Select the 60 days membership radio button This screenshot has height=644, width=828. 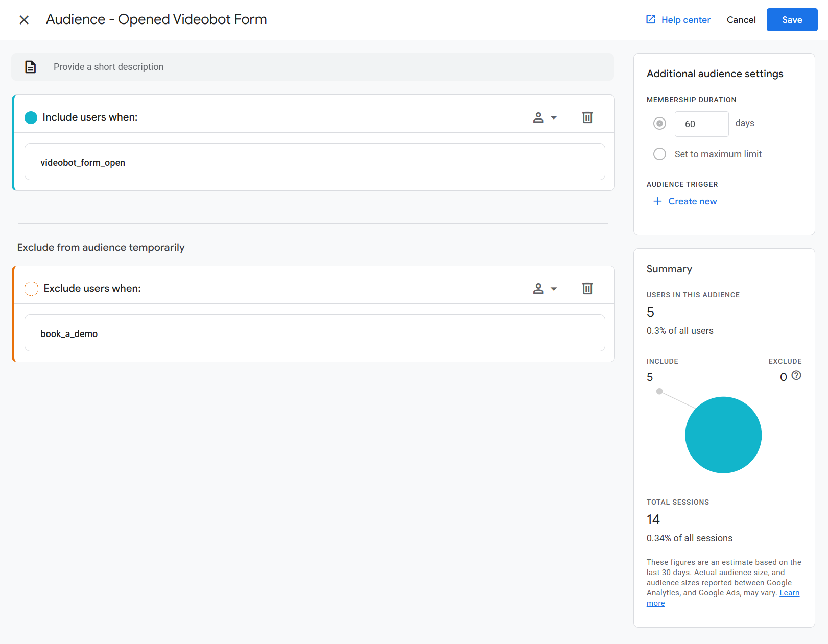point(659,124)
